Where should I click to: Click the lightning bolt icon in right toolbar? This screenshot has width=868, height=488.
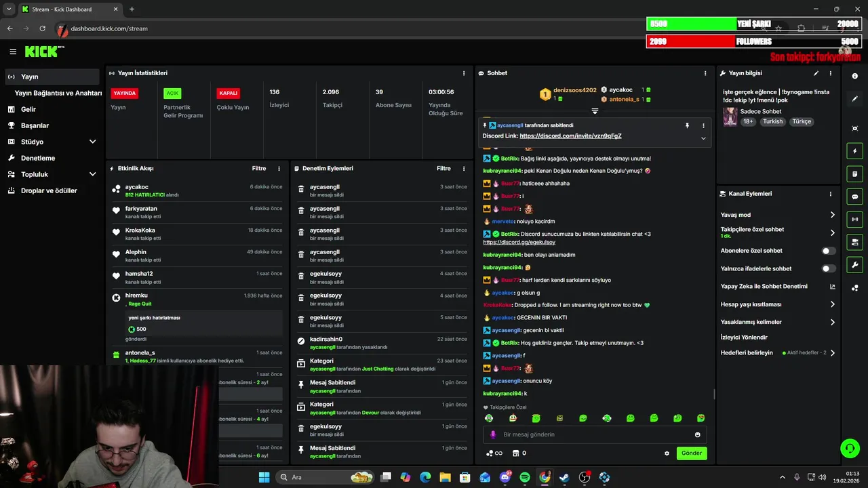(x=854, y=151)
